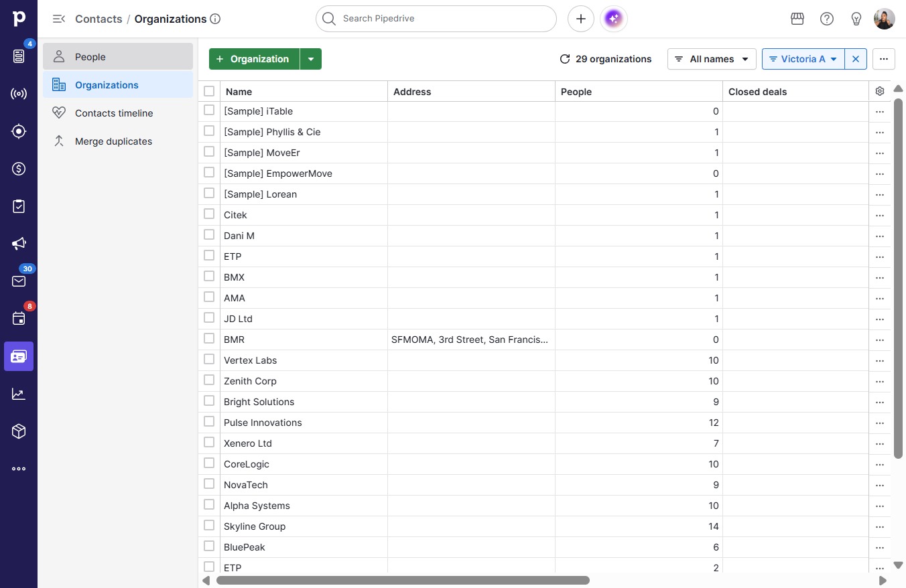Refresh the organizations count
The width and height of the screenshot is (906, 588).
(565, 59)
